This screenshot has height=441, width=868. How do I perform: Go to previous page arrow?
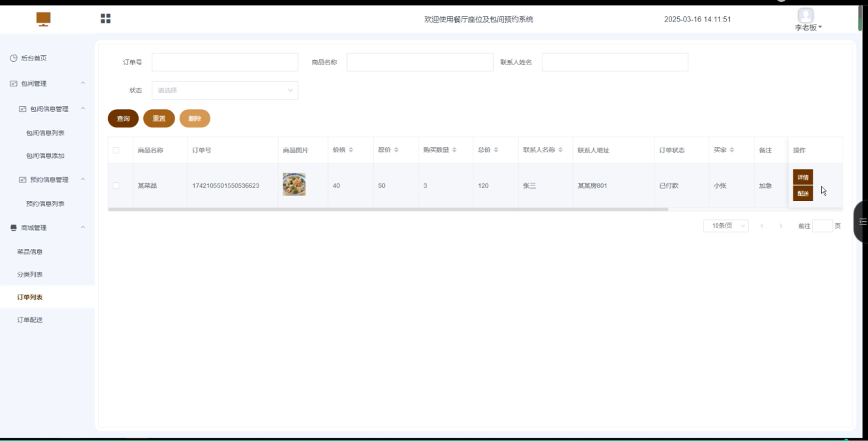pos(763,226)
